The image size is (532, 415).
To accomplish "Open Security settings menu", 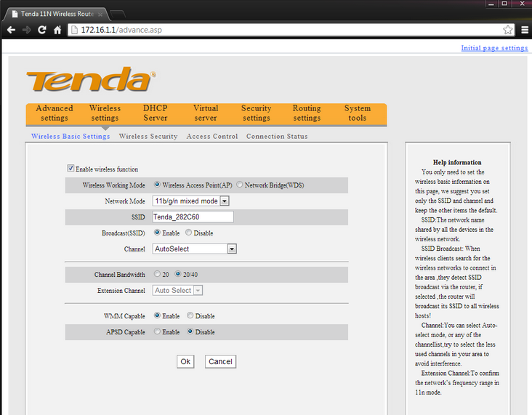I will click(x=256, y=113).
